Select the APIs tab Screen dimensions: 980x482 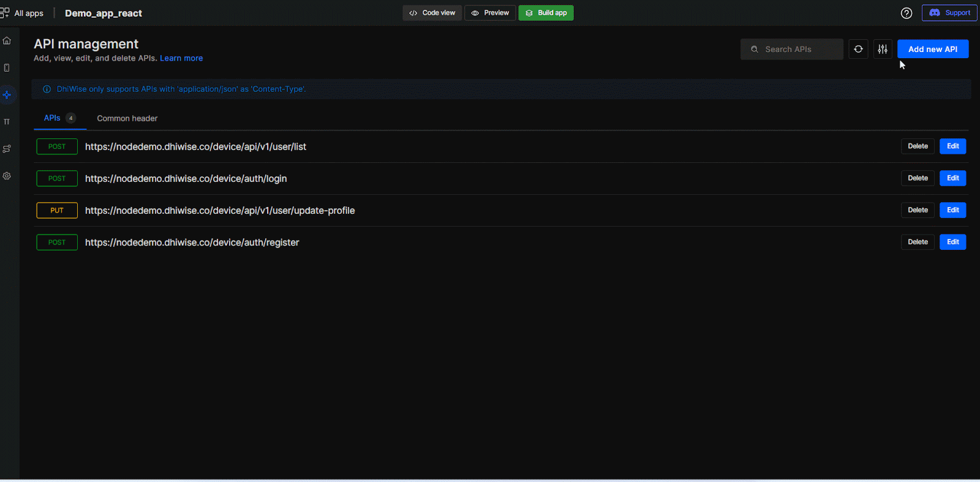(x=53, y=118)
